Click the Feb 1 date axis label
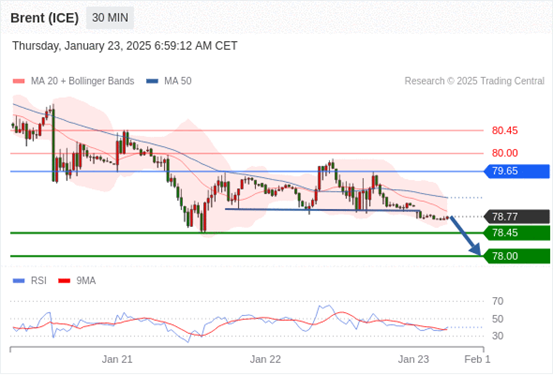Image resolution: width=553 pixels, height=375 pixels. [x=477, y=359]
